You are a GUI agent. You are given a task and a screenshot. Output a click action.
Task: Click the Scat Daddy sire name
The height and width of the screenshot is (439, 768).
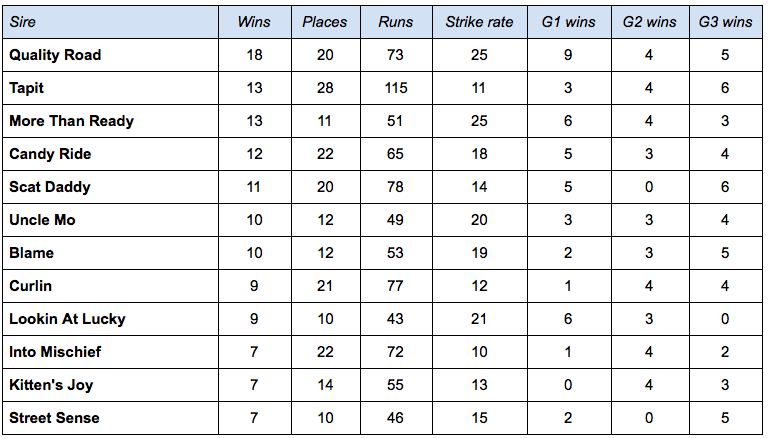click(50, 187)
